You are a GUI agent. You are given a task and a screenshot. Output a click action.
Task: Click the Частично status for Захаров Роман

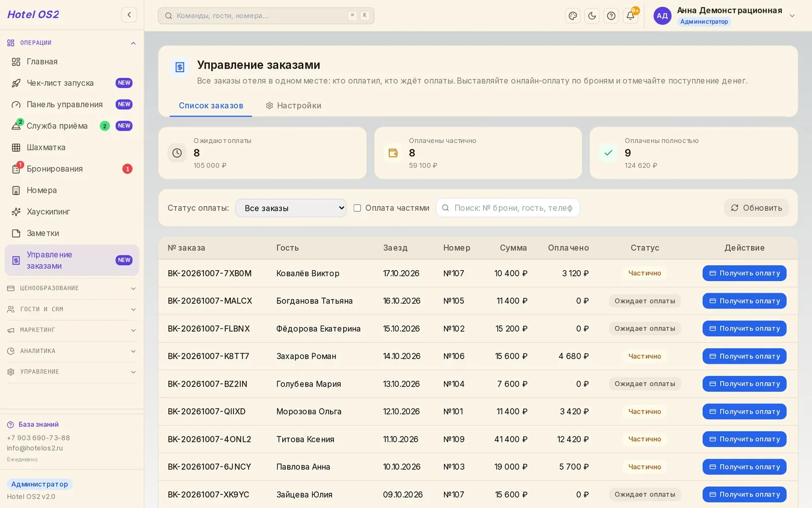pos(645,356)
